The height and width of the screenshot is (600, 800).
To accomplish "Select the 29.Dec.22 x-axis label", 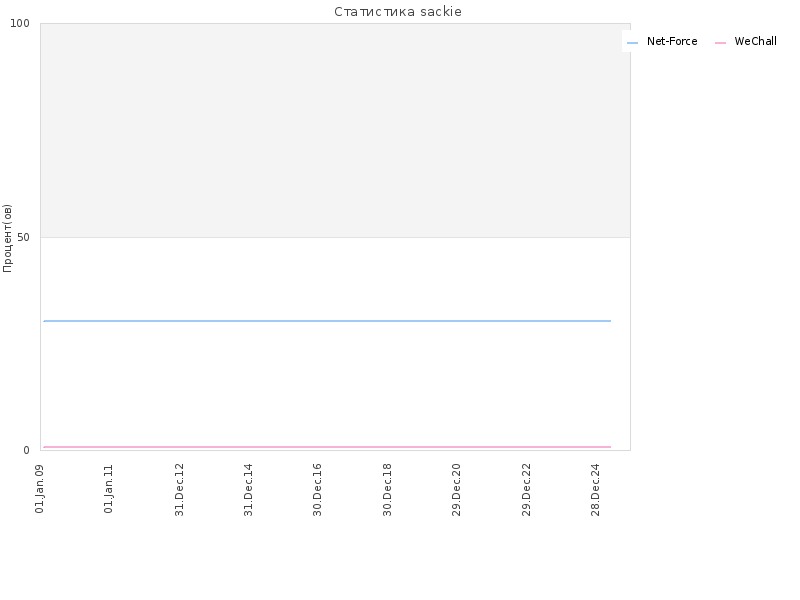I will [527, 490].
